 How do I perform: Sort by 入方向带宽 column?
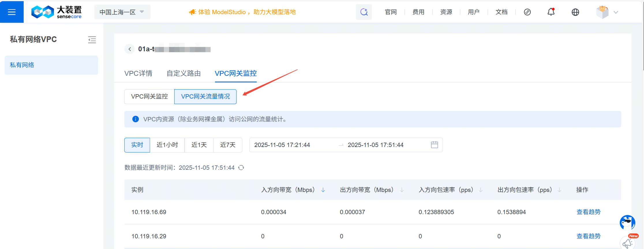[x=323, y=190]
